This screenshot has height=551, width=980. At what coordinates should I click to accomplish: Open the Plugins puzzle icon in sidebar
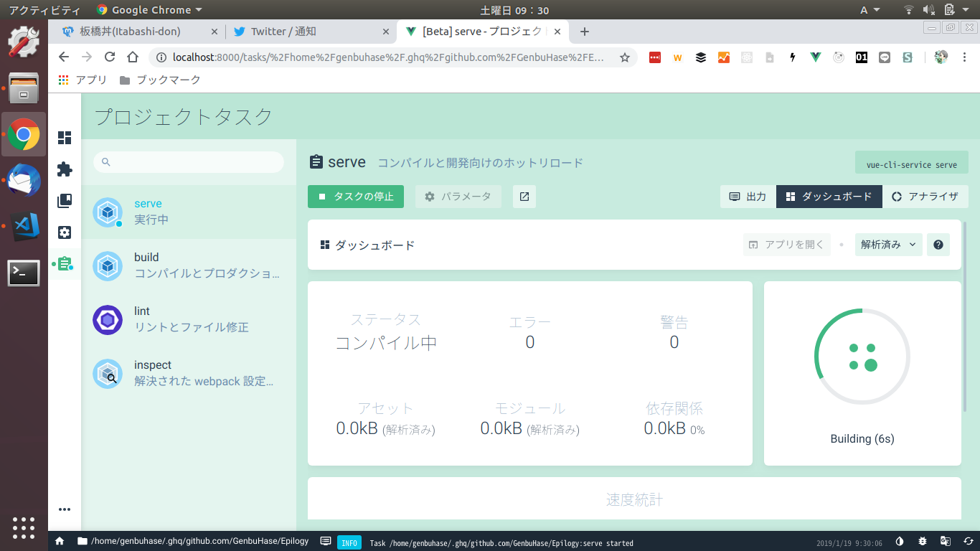coord(65,169)
